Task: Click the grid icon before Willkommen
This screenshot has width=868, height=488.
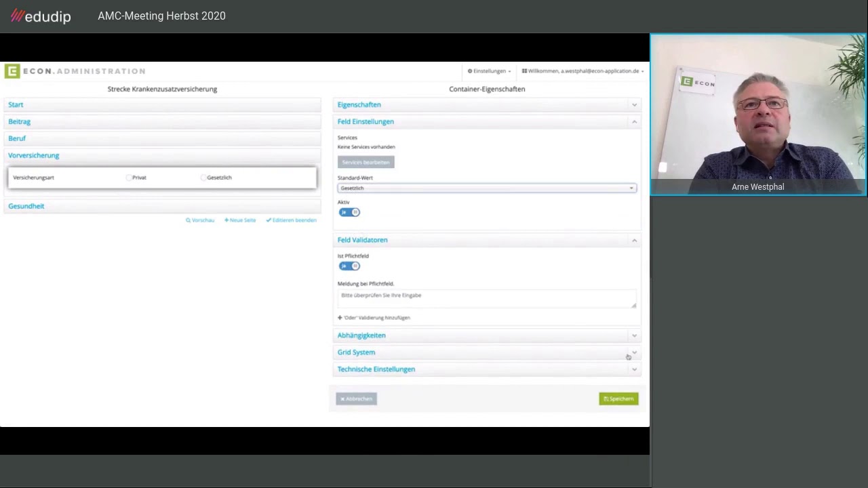Action: 524,70
